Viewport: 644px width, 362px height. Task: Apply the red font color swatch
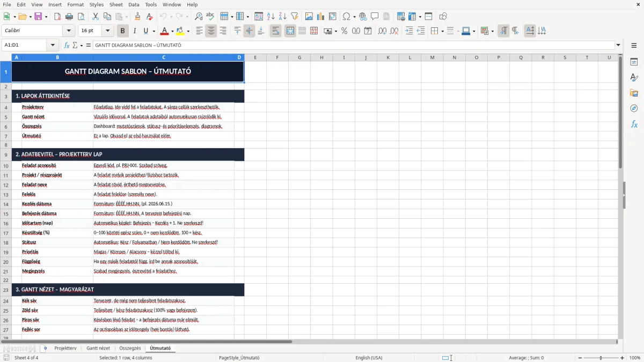[x=165, y=31]
